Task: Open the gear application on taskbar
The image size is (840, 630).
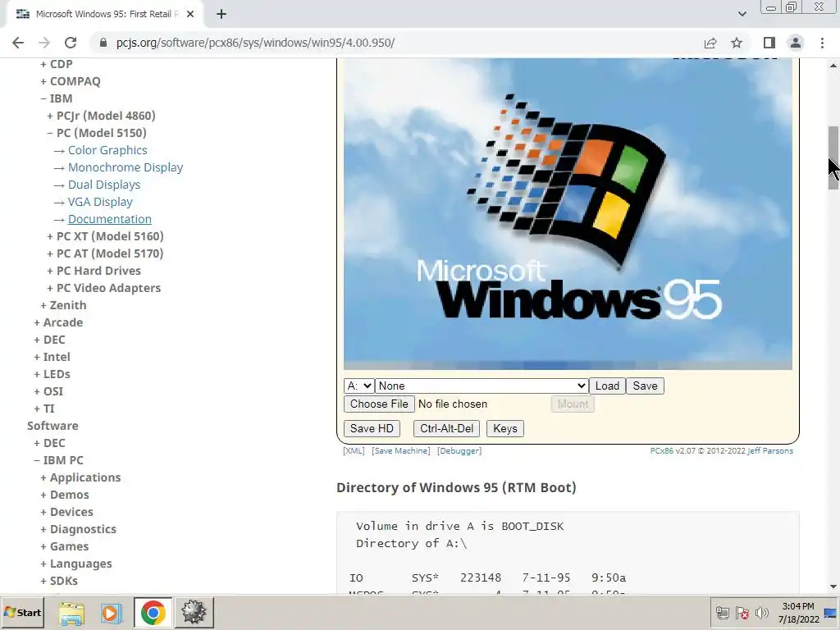Action: (x=194, y=613)
